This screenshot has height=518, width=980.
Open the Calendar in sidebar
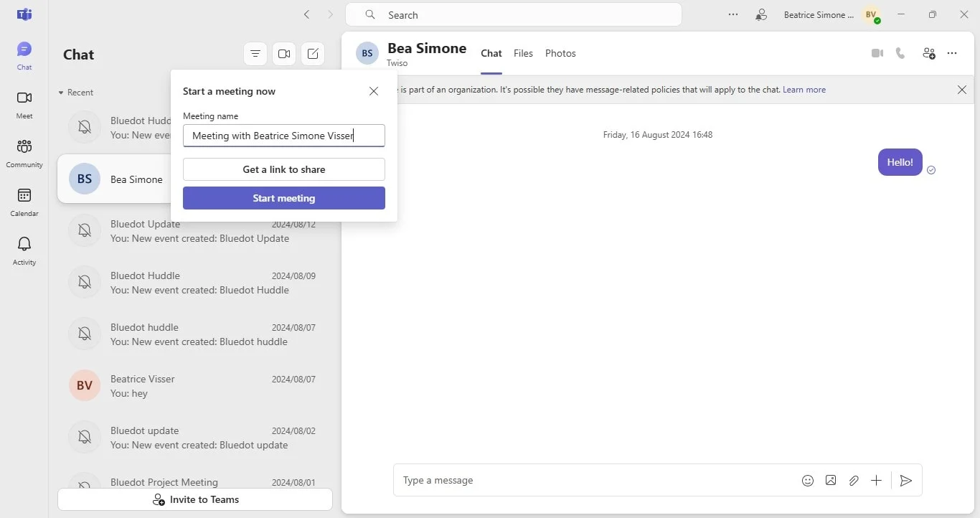[24, 202]
